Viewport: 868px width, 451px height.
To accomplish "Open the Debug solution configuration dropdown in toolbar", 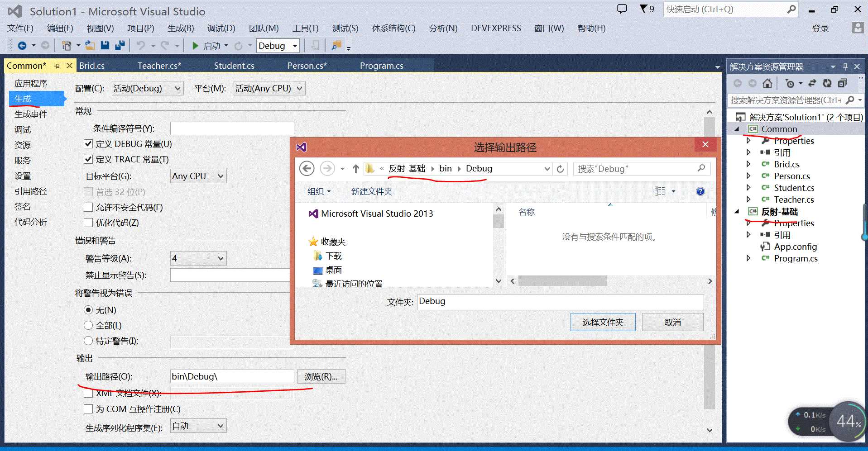I will point(278,46).
